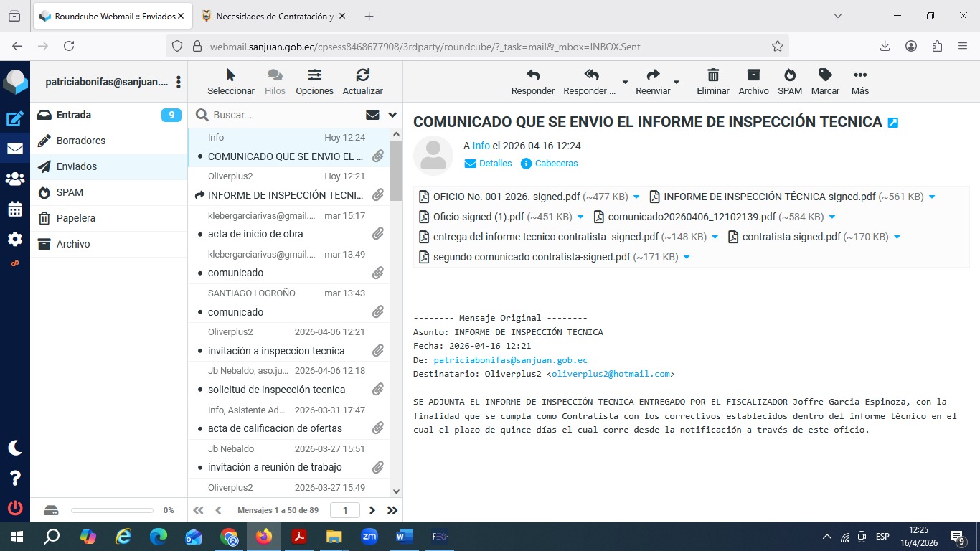
Task: Open the Borradores folder
Action: point(81,141)
